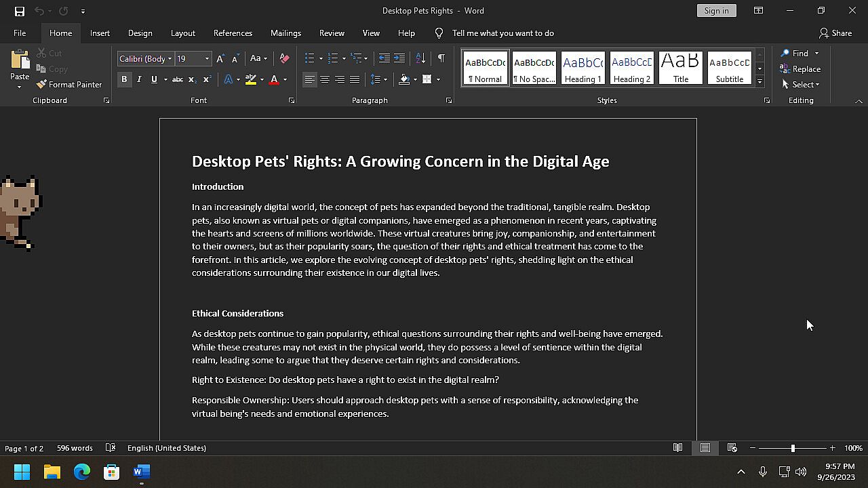Click the Strikethrough text icon
The image size is (868, 488).
pyautogui.click(x=177, y=79)
